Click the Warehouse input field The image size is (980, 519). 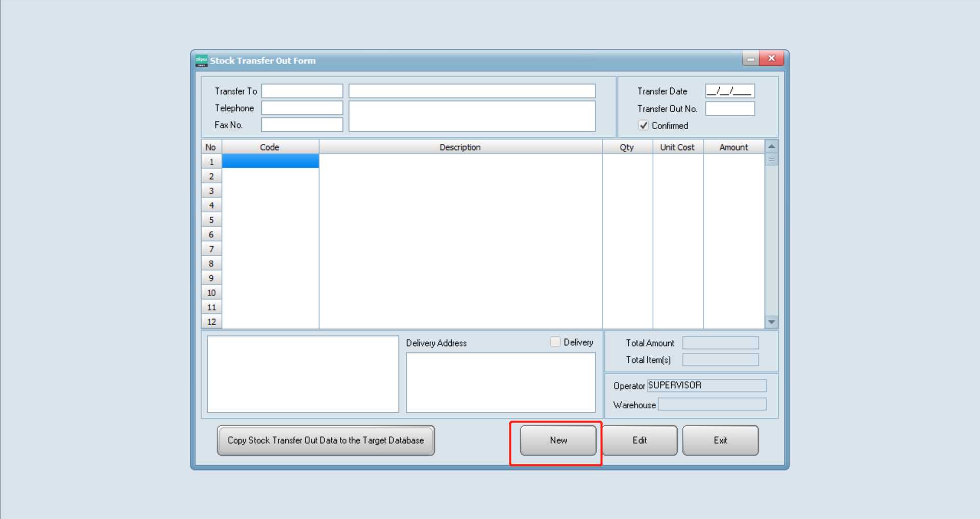pyautogui.click(x=712, y=404)
